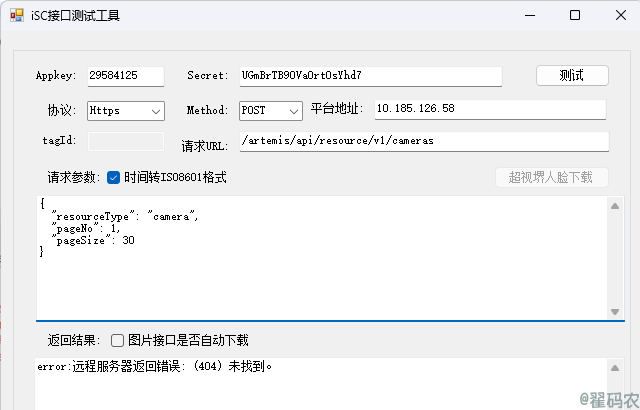Open the 协议 Https dropdown
Screen dimensions: 640x410
click(126, 111)
